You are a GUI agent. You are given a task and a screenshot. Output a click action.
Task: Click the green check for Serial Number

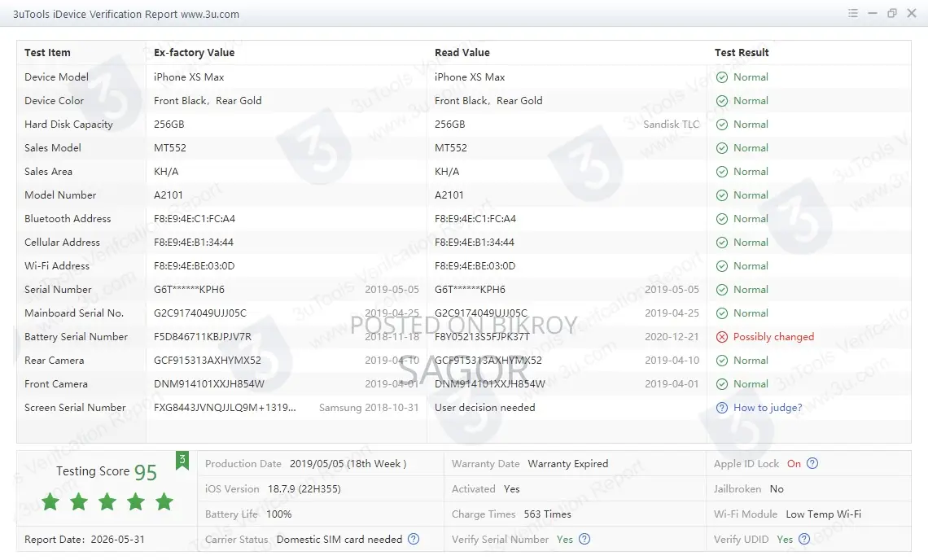click(x=722, y=290)
